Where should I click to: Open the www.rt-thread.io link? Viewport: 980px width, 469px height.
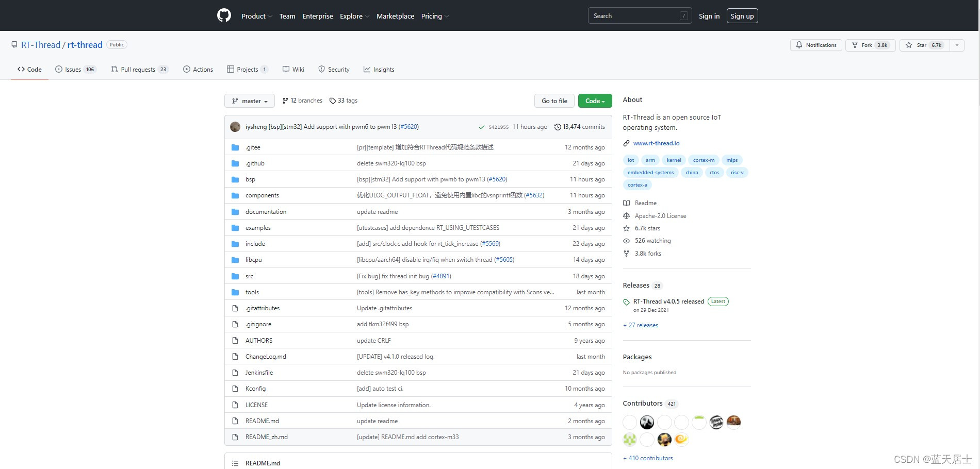656,143
